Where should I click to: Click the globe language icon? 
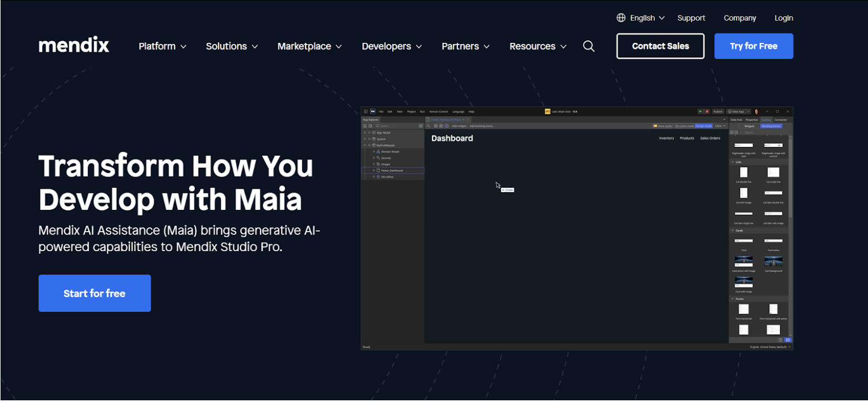(x=621, y=18)
